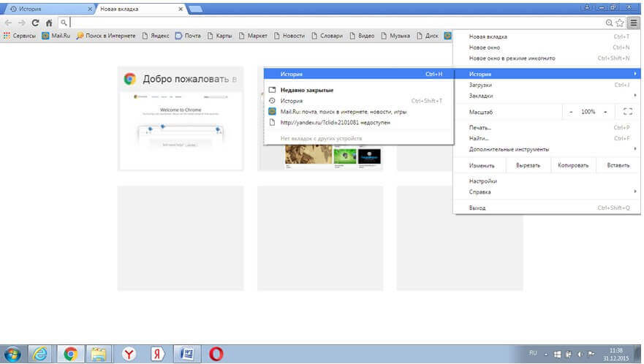
Task: Click the Yandex browser taskbar icon
Action: 128,354
